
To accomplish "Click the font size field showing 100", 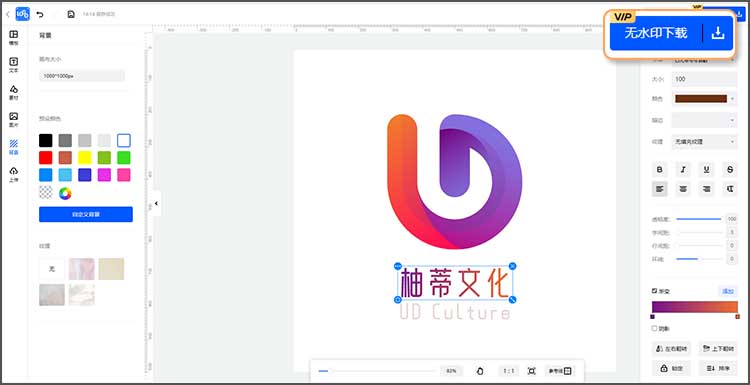I will point(704,79).
